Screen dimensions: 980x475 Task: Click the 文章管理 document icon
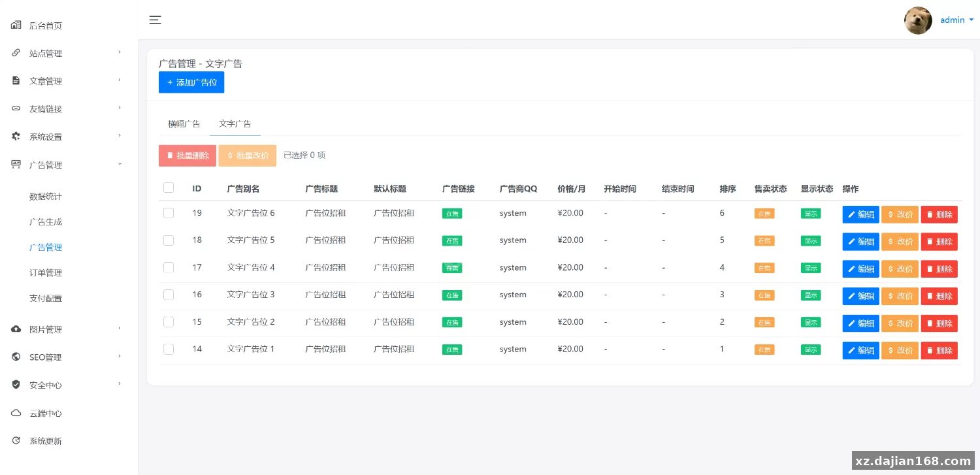point(16,80)
